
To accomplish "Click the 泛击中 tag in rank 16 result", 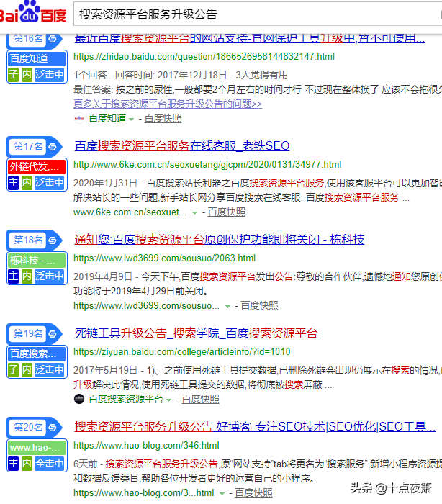I will [x=49, y=75].
